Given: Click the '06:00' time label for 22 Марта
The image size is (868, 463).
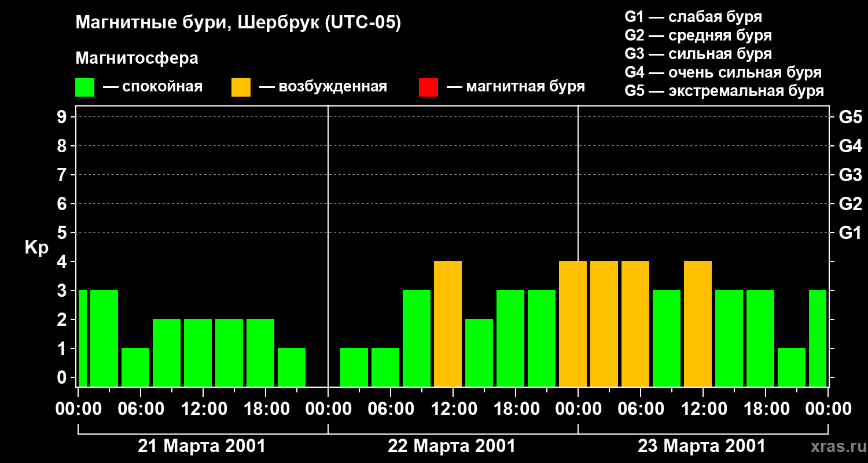Looking at the screenshot, I should 391,409.
